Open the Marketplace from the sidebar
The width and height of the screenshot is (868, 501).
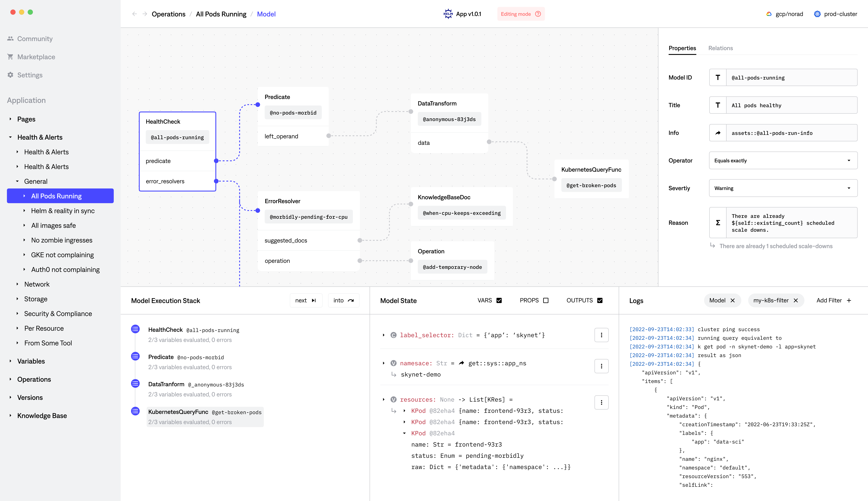tap(36, 57)
